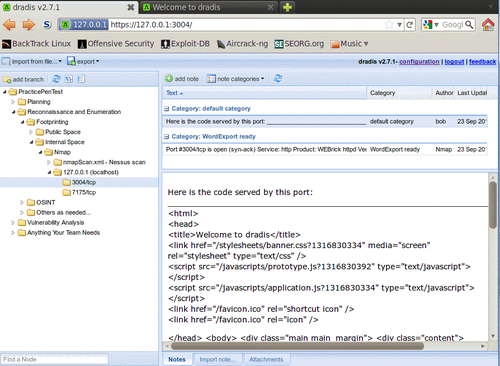Switch to the Import note tab

(x=217, y=359)
